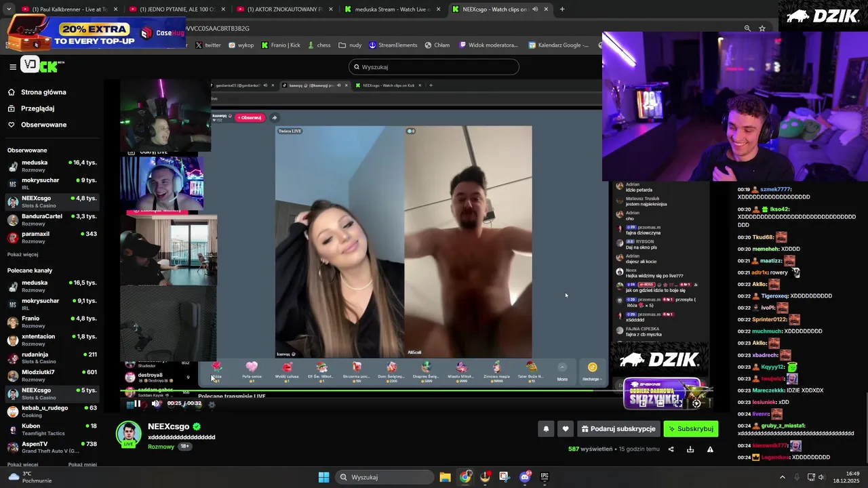Open Mlodziutki7 in recommended channels

52,375
